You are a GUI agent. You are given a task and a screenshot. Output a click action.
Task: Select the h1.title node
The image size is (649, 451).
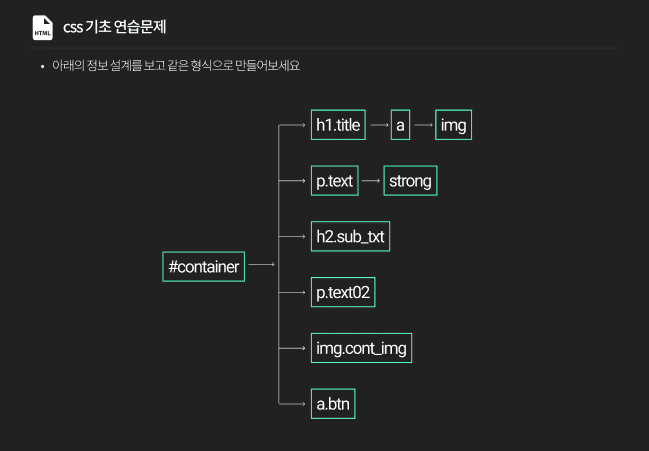pyautogui.click(x=337, y=125)
